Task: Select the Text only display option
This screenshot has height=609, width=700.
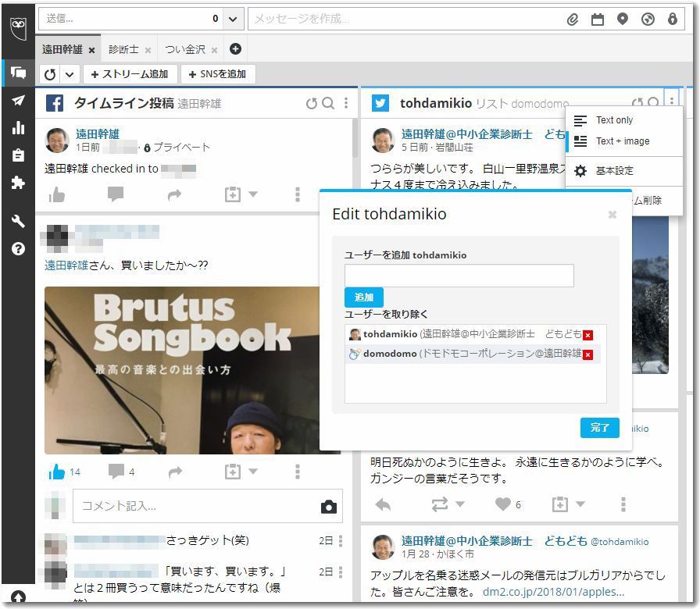Action: tap(614, 120)
